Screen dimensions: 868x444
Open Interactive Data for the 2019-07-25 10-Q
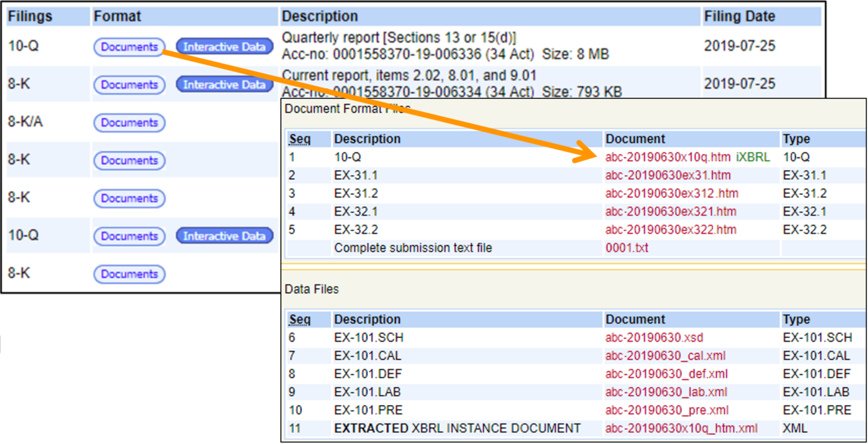pyautogui.click(x=225, y=47)
